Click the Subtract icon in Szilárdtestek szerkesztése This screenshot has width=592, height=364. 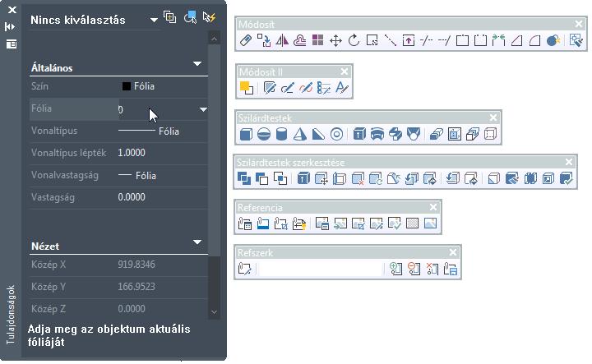point(261,178)
